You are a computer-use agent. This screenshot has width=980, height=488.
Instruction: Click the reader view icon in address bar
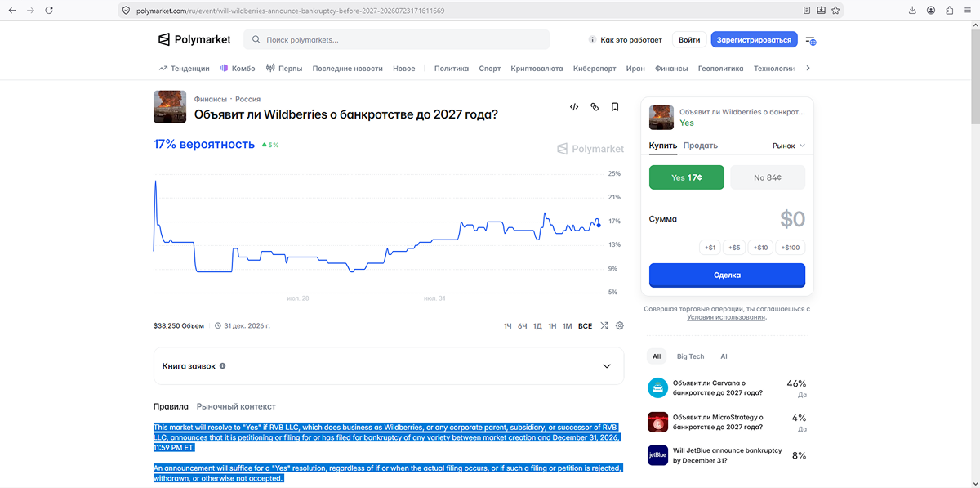pyautogui.click(x=807, y=11)
